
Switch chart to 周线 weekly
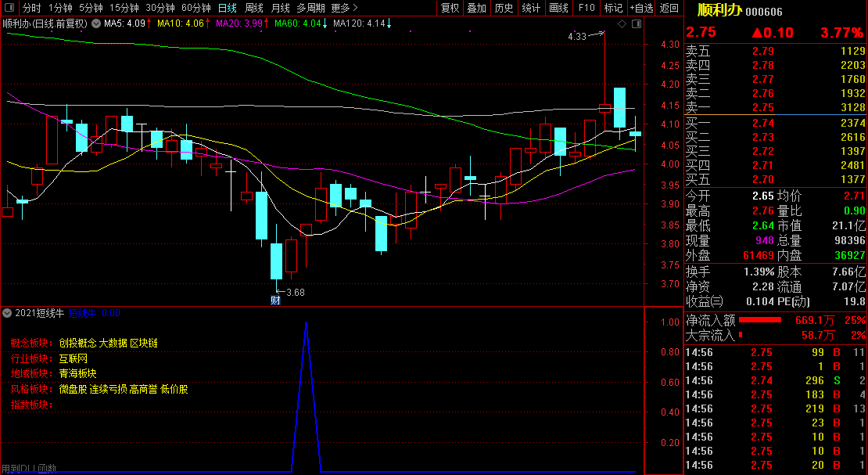coord(254,8)
